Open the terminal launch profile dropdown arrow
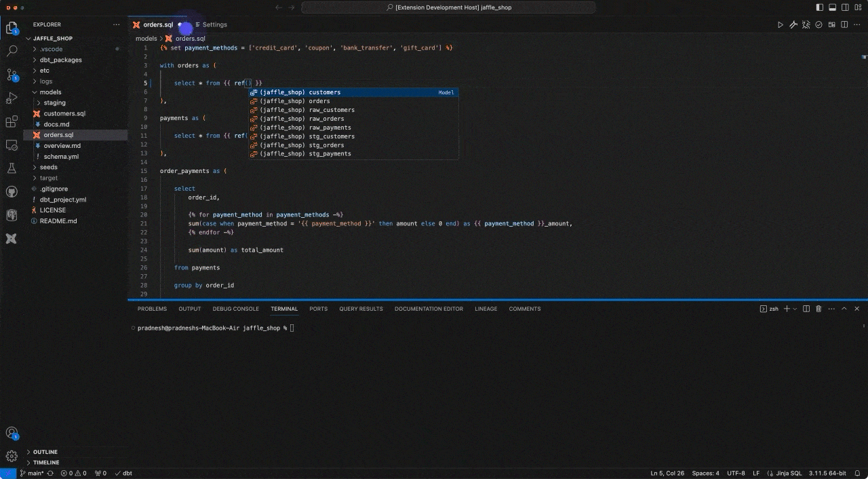The width and height of the screenshot is (868, 479). point(795,309)
